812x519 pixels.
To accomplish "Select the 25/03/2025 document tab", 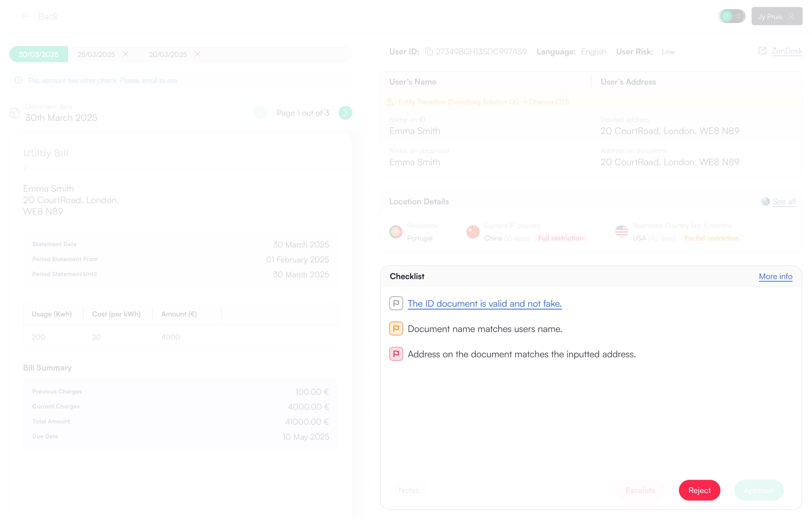I will [x=96, y=54].
